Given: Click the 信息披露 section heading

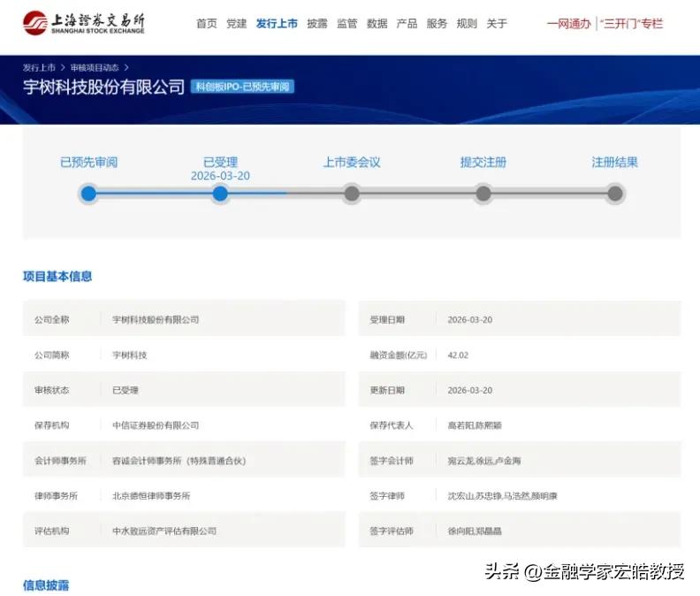Looking at the screenshot, I should (x=46, y=585).
